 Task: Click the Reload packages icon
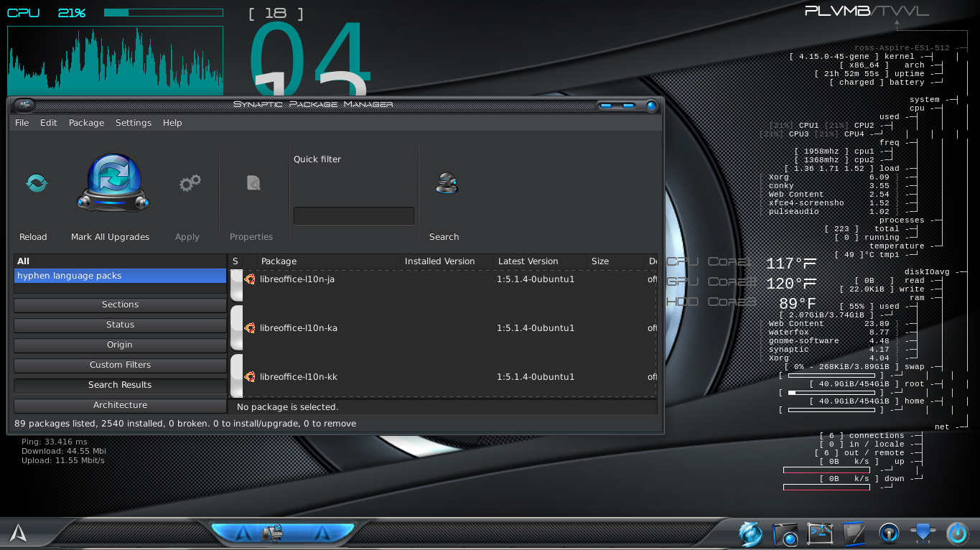click(x=36, y=184)
